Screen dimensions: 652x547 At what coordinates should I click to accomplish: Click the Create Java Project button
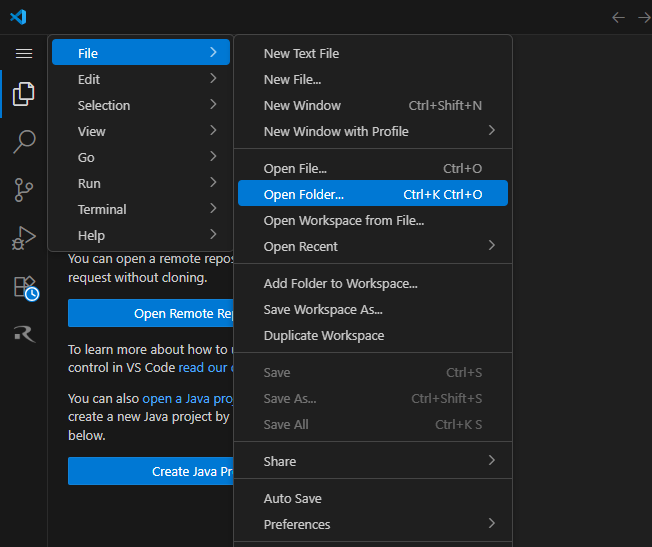(150, 471)
